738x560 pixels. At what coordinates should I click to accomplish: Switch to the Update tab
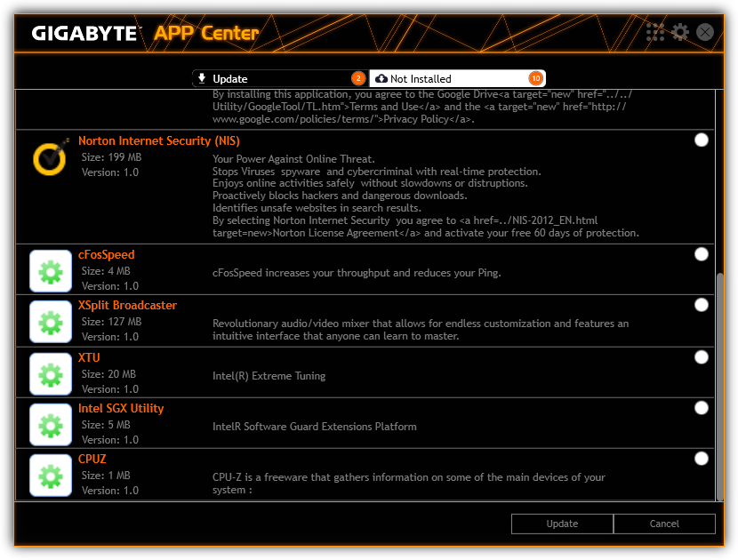click(x=280, y=78)
